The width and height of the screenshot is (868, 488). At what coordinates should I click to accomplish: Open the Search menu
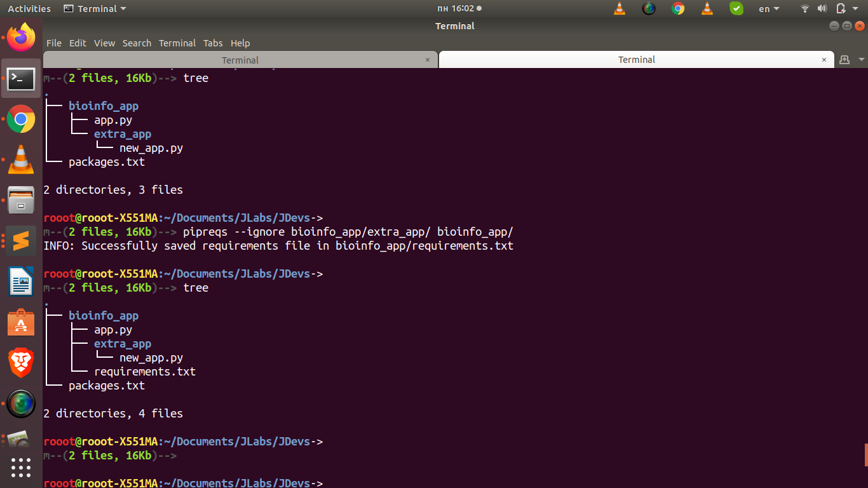137,43
